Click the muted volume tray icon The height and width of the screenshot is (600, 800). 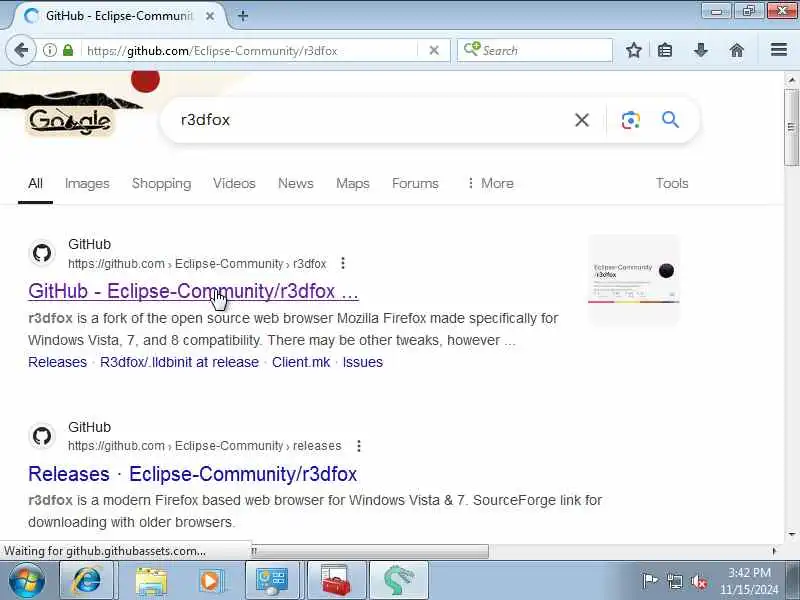point(698,581)
